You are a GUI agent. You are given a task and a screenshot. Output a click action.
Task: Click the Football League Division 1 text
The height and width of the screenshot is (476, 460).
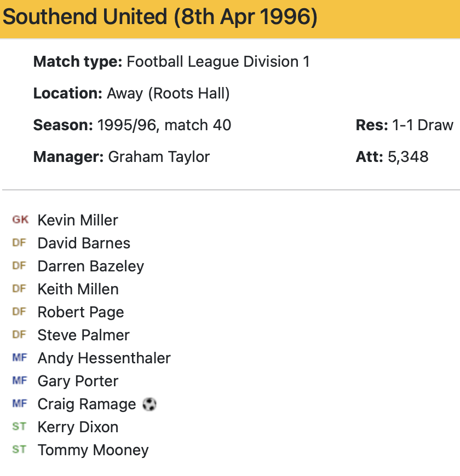pos(218,62)
